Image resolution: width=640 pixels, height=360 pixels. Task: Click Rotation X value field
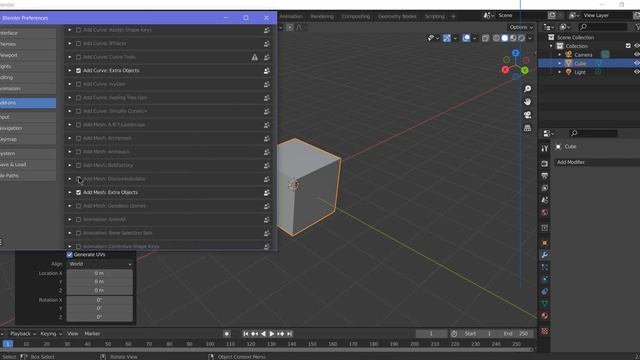click(x=100, y=300)
